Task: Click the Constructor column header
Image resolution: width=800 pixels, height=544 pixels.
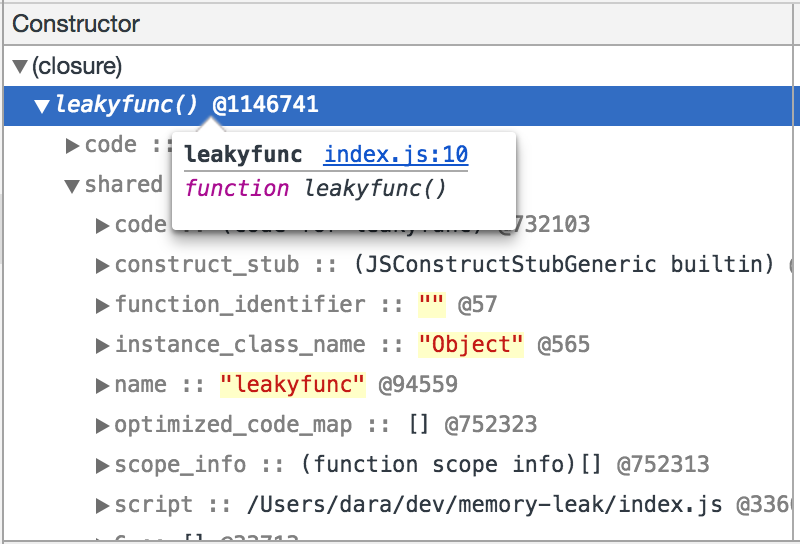Action: coord(398,24)
